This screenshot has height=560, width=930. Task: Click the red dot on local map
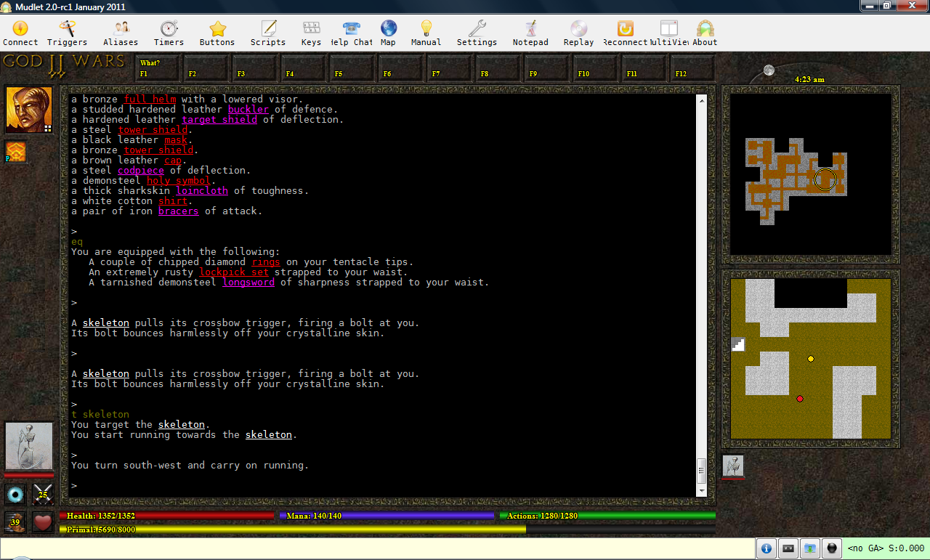point(800,399)
